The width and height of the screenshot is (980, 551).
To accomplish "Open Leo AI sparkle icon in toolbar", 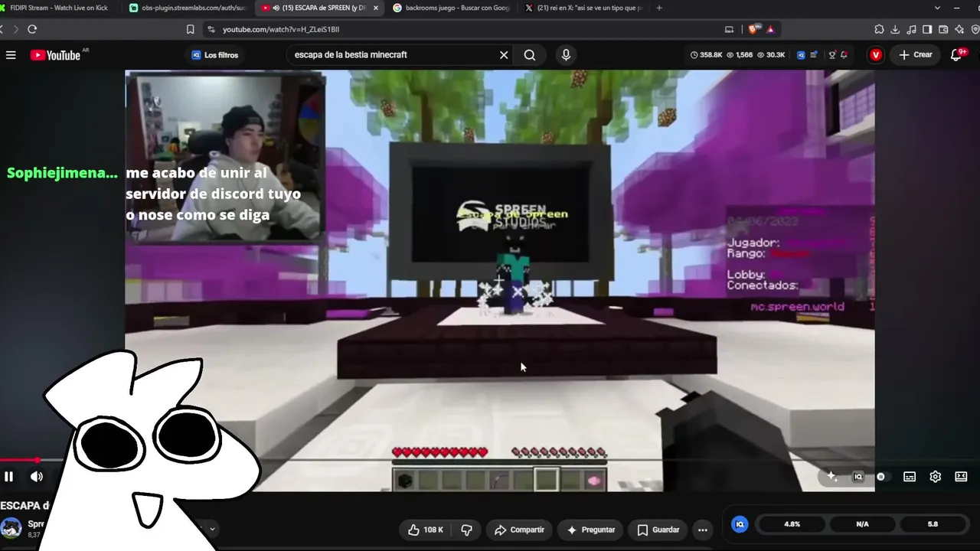I will point(959,29).
